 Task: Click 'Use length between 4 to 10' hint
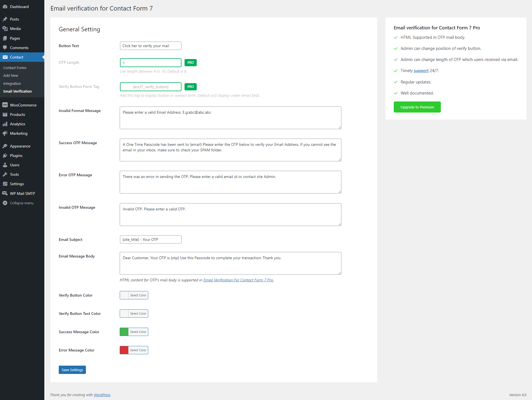(x=154, y=71)
